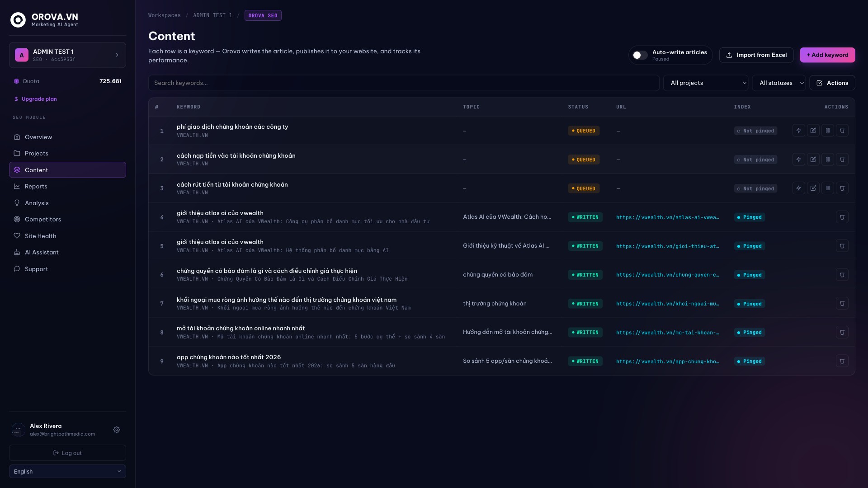
Task: Click the Upgrade plan link
Action: point(36,99)
